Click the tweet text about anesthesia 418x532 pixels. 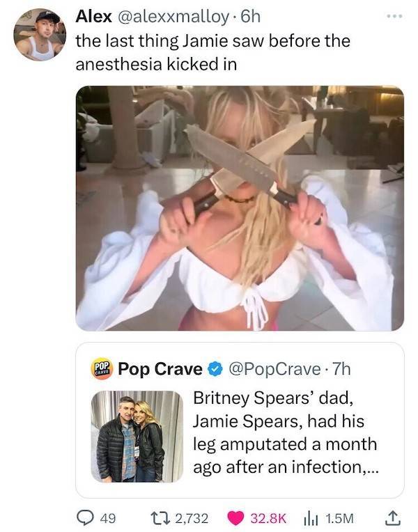(x=212, y=52)
